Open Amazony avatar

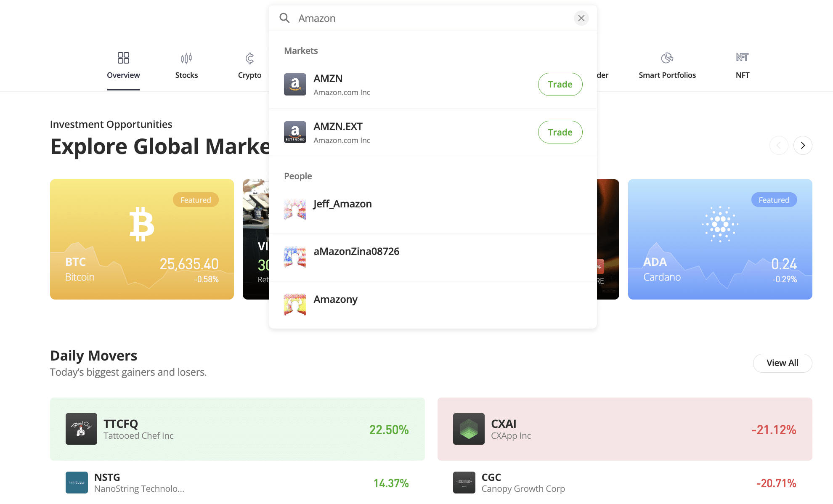pos(295,305)
